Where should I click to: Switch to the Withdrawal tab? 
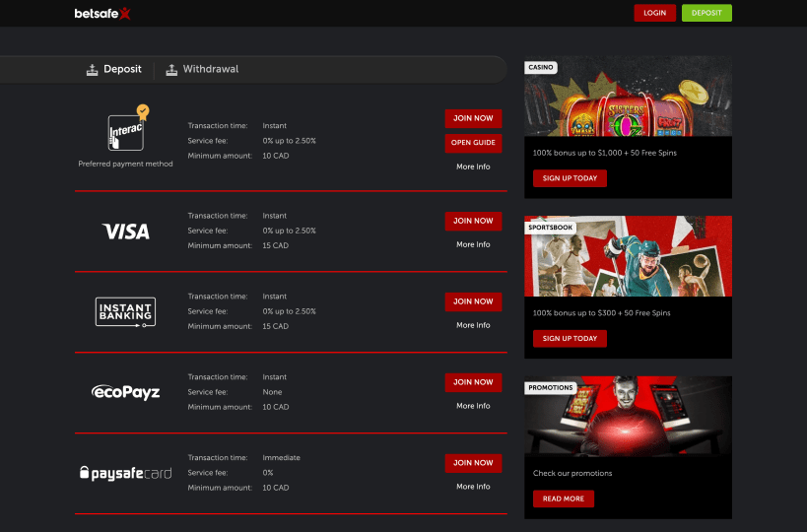tap(202, 70)
